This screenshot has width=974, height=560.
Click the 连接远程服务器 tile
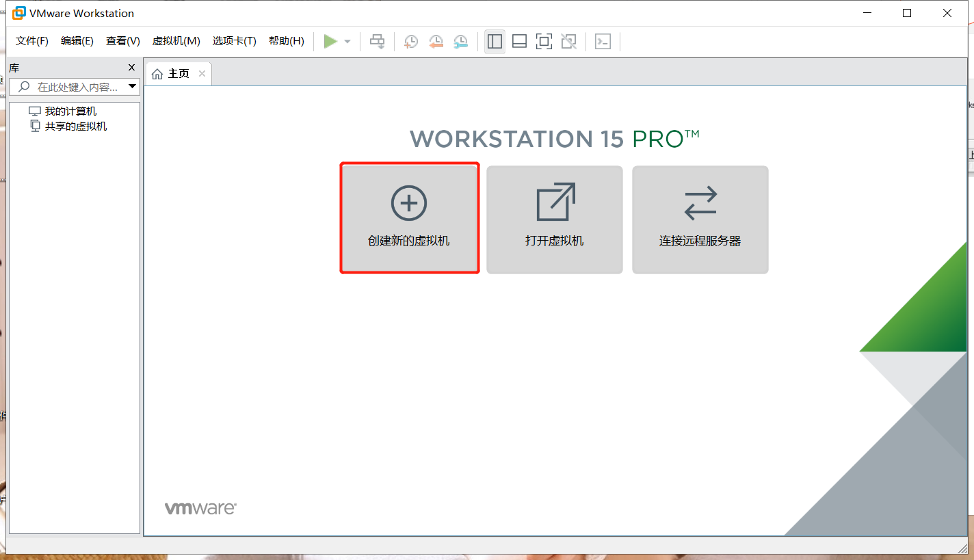700,219
